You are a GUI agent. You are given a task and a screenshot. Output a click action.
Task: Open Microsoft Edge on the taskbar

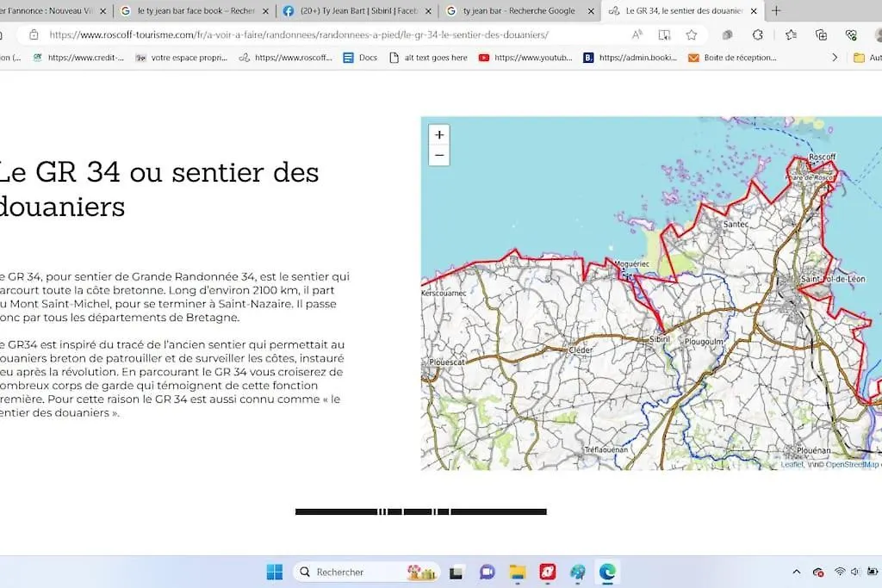607,573
